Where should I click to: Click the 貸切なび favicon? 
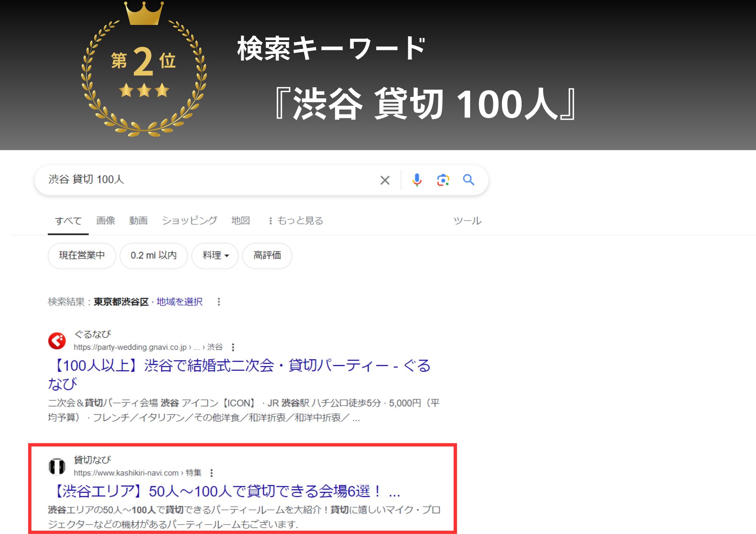57,467
